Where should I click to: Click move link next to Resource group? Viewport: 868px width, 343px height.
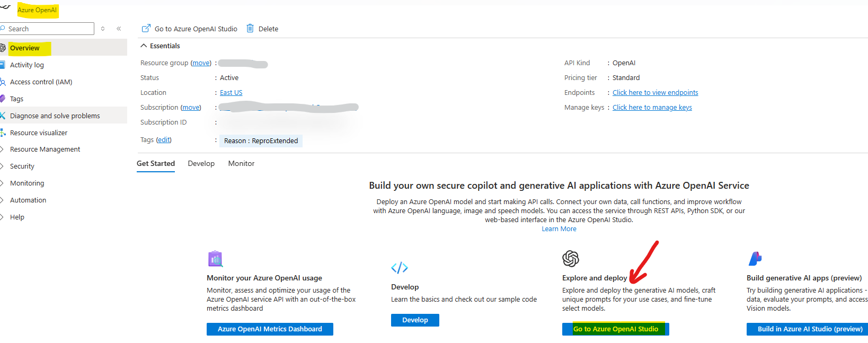click(201, 63)
